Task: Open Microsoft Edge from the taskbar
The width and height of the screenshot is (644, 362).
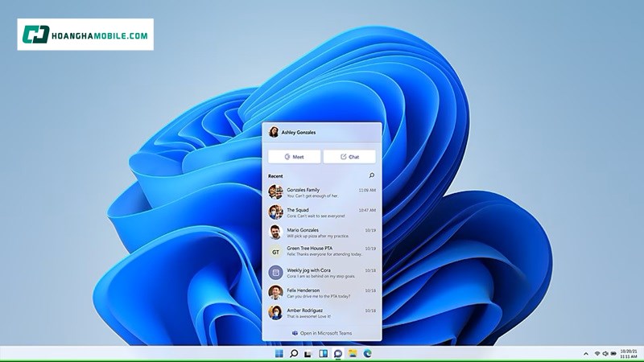Action: (366, 353)
